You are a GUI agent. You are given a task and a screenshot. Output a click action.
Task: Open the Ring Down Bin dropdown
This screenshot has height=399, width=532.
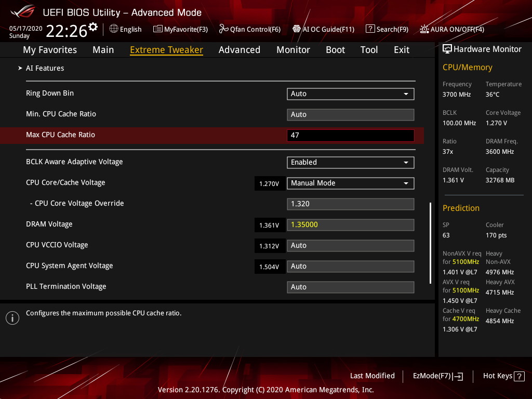click(x=351, y=94)
